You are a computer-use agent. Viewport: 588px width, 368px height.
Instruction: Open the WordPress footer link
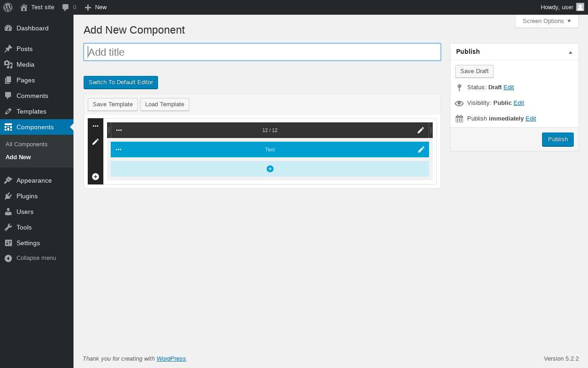coord(171,358)
